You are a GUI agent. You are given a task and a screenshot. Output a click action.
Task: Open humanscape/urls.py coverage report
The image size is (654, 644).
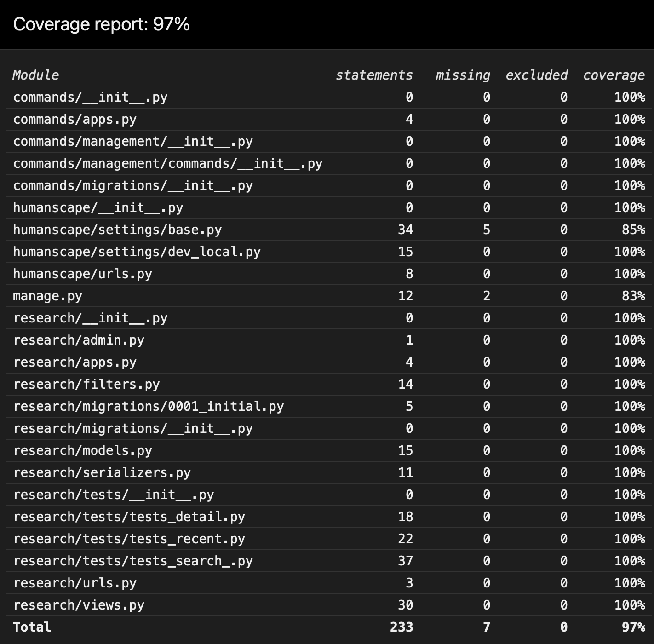pyautogui.click(x=83, y=274)
